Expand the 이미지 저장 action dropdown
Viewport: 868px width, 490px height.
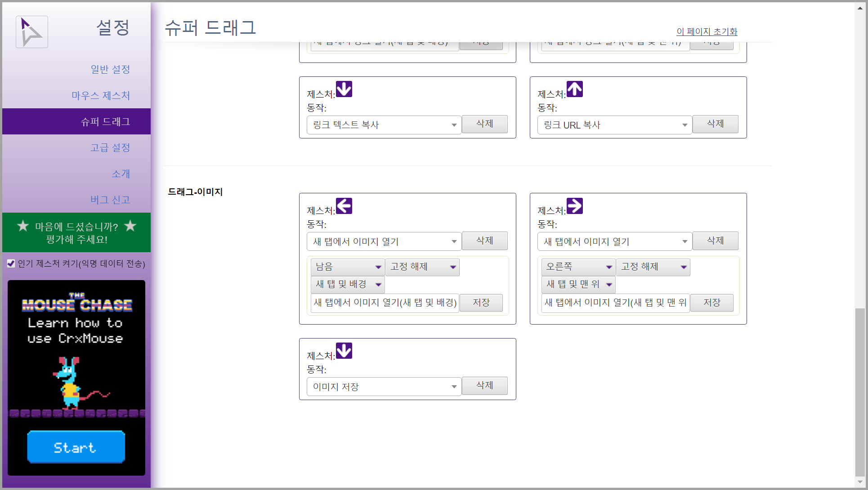click(x=384, y=387)
